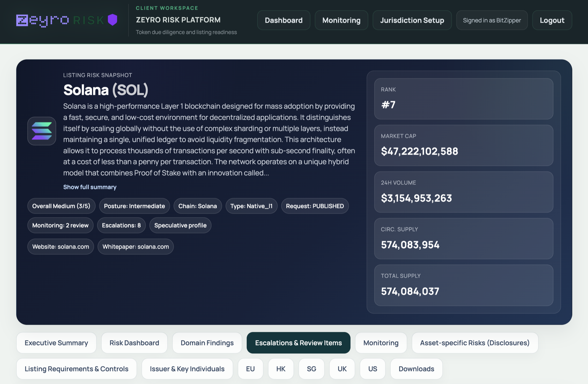Screen dimensions: 588x384
Task: Click the Escalations: 8 badge
Action: pos(121,225)
